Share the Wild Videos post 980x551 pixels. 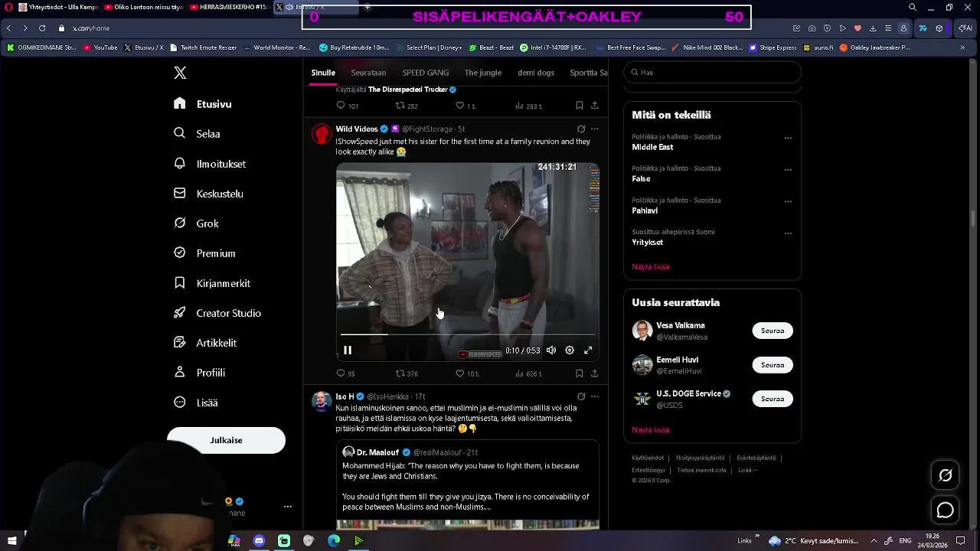click(x=595, y=373)
